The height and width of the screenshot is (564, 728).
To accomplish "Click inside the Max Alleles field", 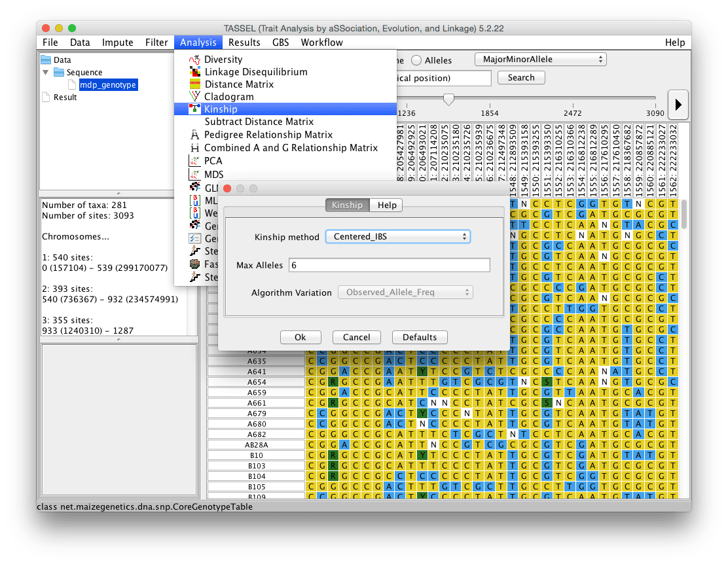I will (389, 265).
